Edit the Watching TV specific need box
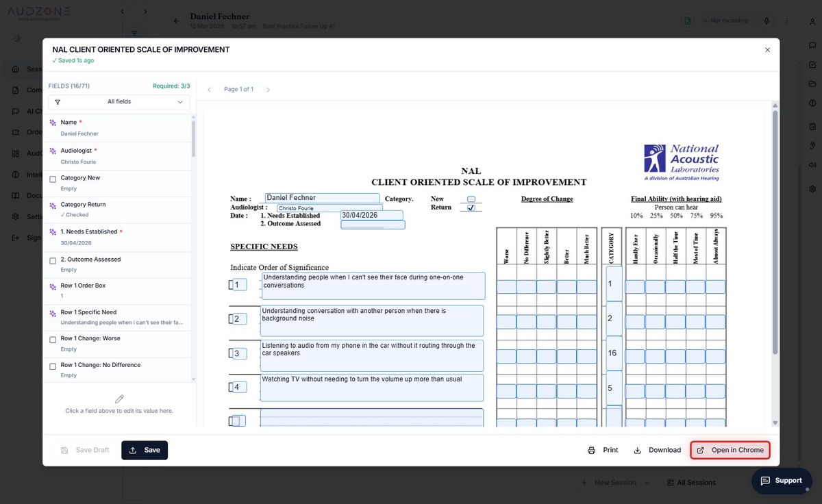 (373, 388)
